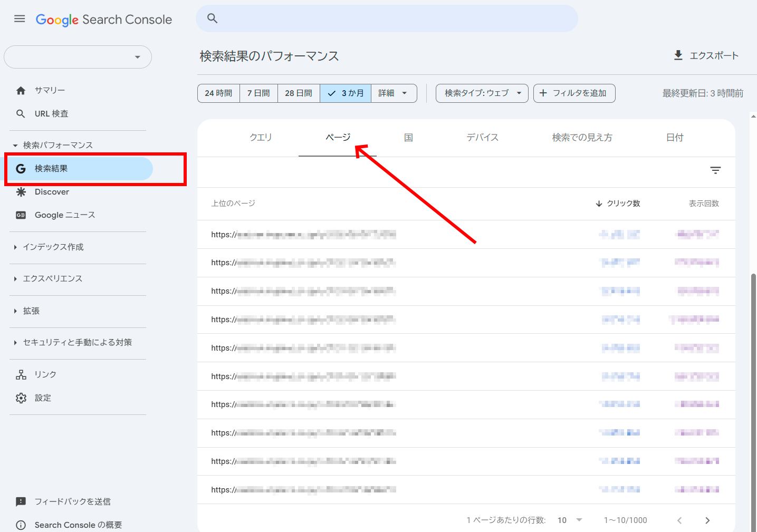Select the 28 日間 date range
The width and height of the screenshot is (757, 532).
coord(299,93)
